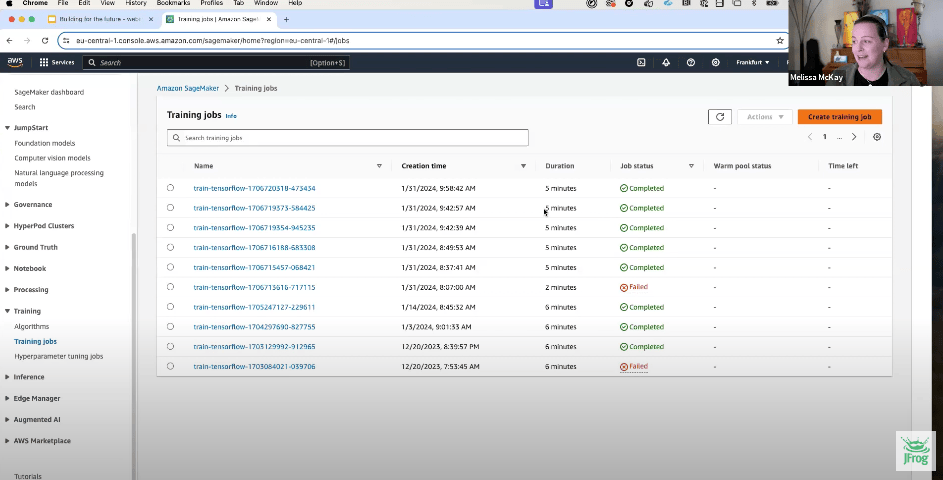This screenshot has height=480, width=943.
Task: Select radio for train-tensorflow-1705247127-229611
Action: click(170, 307)
